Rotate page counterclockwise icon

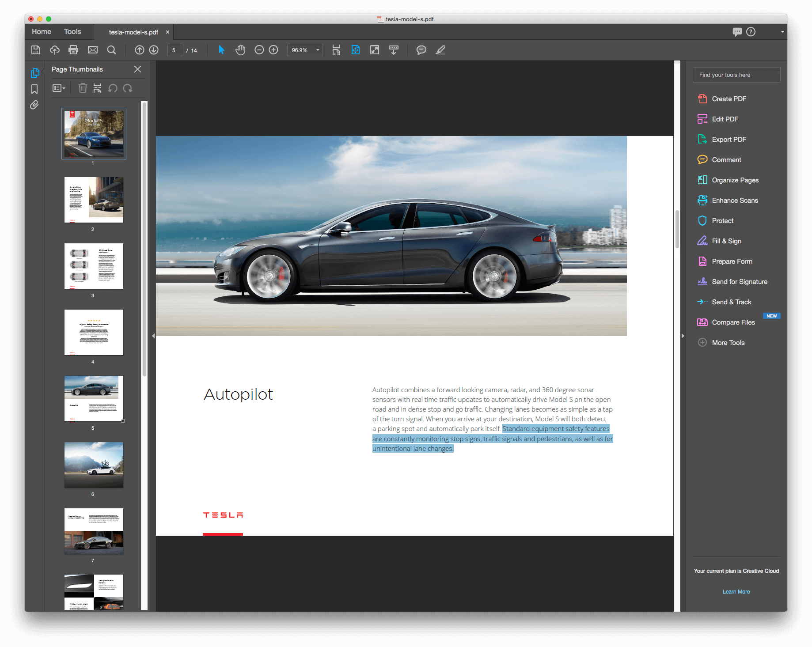click(113, 88)
